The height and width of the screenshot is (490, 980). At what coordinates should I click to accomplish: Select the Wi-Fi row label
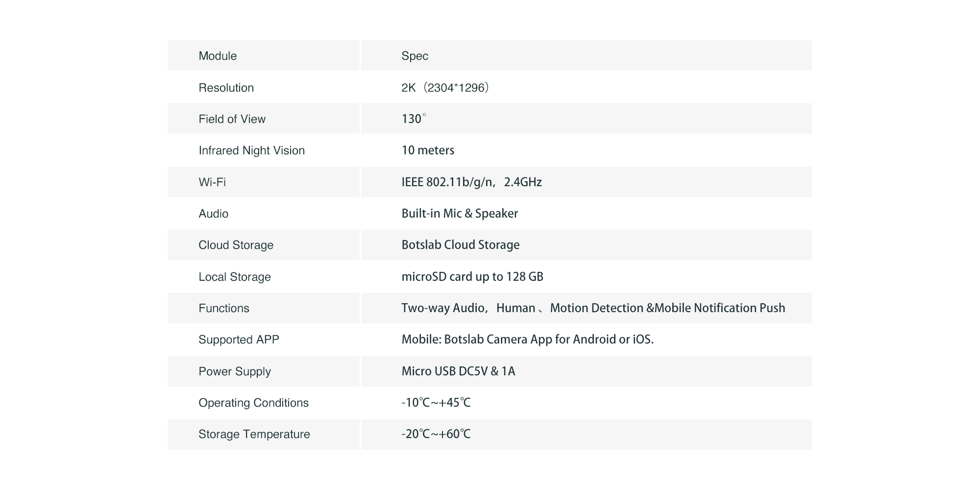tap(212, 182)
